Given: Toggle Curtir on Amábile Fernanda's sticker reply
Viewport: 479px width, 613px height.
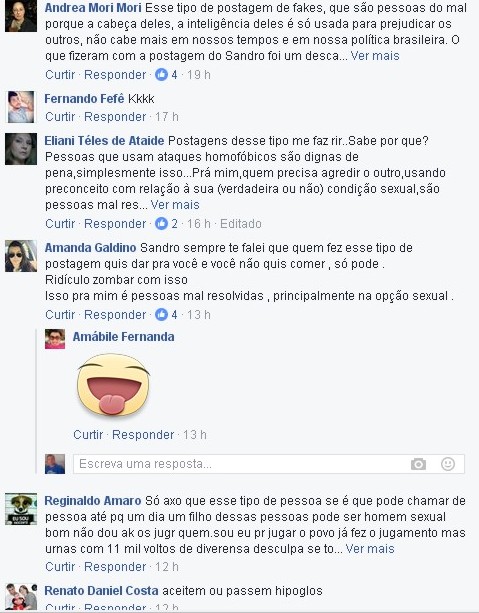Looking at the screenshot, I should click(x=88, y=434).
